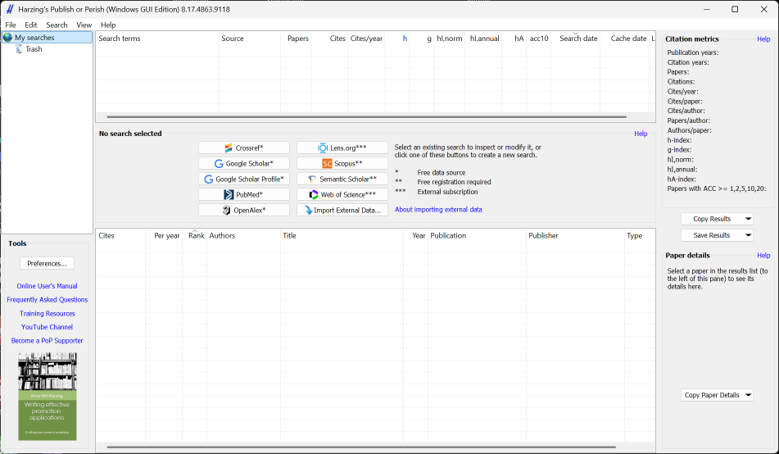Click the promotion applications book thumbnail

[47, 396]
